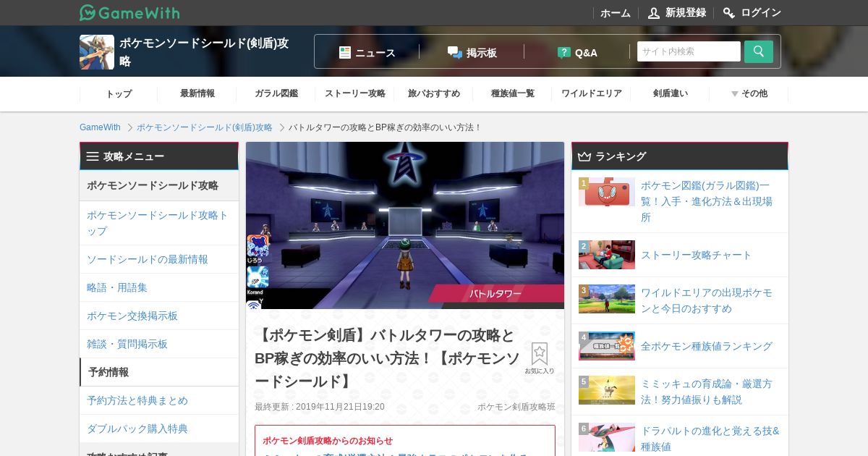Select the ワイルドエリア tab
This screenshot has height=456, width=868.
pyautogui.click(x=592, y=93)
